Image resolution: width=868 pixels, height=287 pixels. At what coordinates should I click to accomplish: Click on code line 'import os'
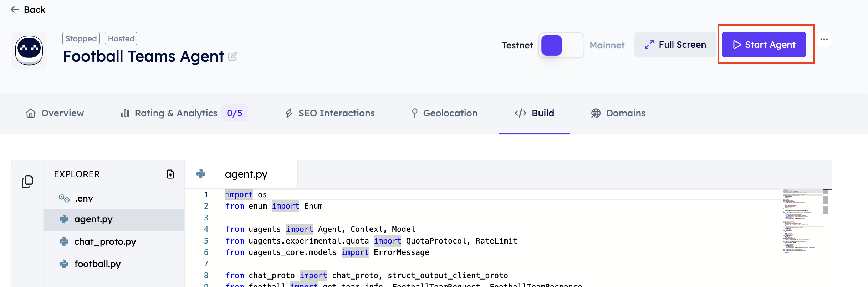[x=246, y=195]
